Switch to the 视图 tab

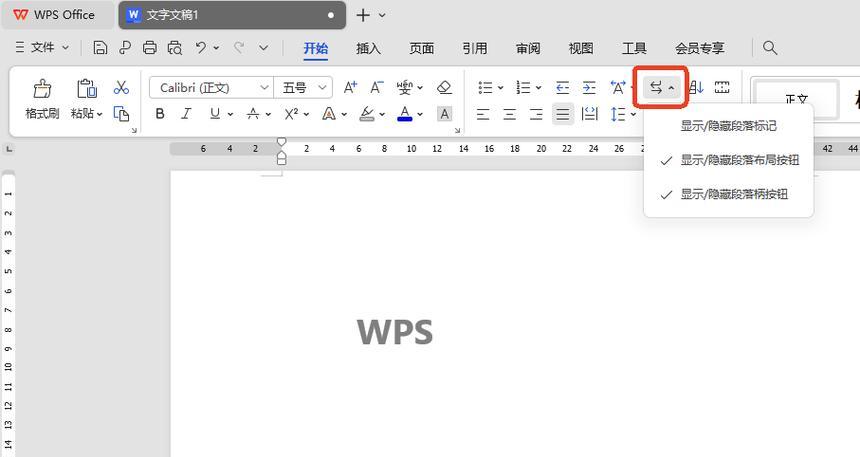(x=581, y=48)
